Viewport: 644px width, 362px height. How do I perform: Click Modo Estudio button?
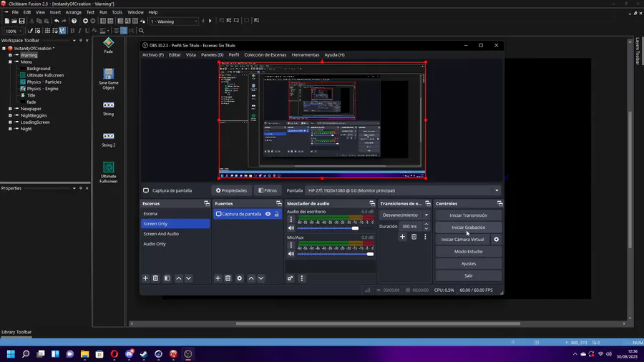coord(468,252)
